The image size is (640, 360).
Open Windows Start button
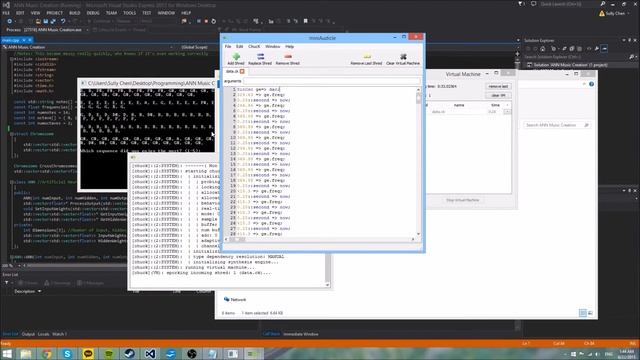pos(7,354)
